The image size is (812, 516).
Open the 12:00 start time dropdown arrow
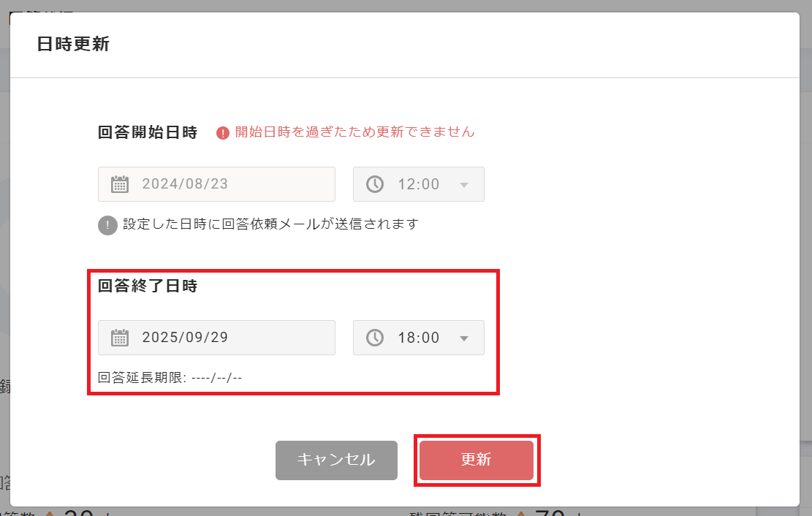click(x=465, y=184)
